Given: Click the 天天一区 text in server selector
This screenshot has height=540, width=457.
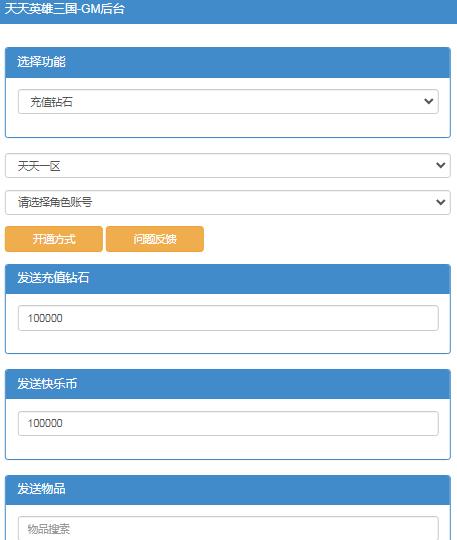Looking at the screenshot, I should click(x=39, y=166).
